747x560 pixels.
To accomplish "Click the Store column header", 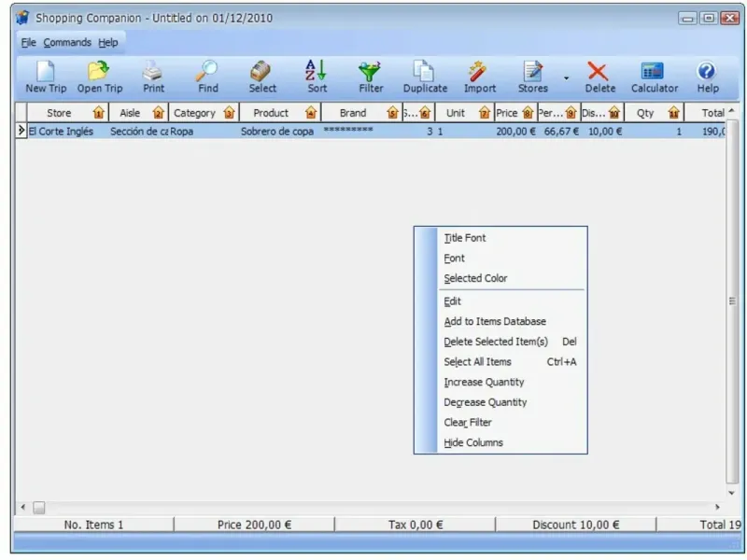I will (x=67, y=113).
